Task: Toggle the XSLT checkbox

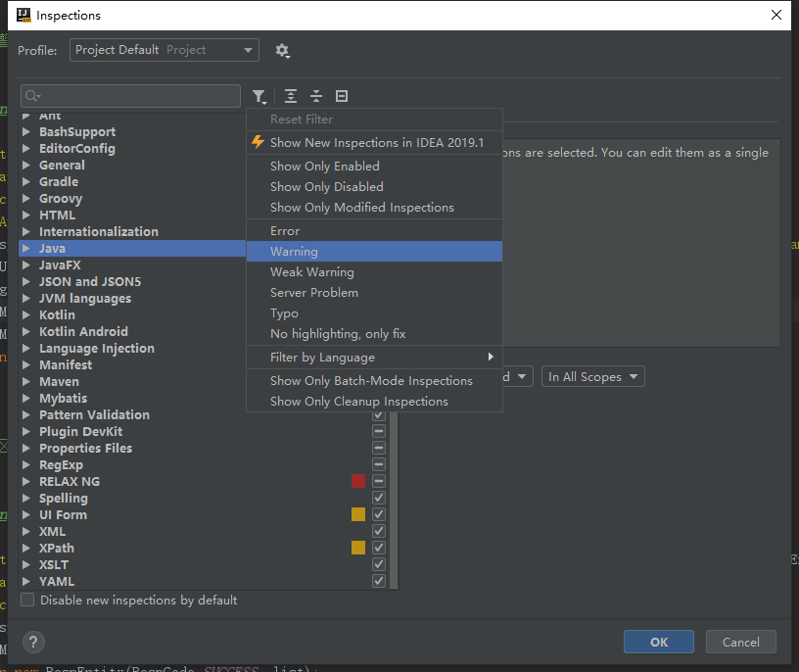Action: 379,564
